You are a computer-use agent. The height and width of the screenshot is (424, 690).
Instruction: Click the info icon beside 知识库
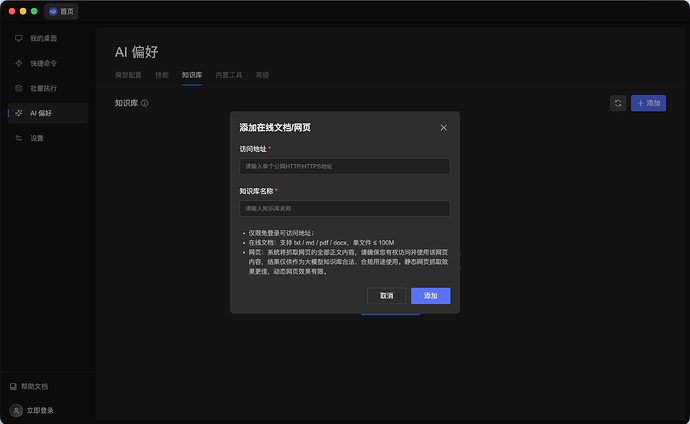144,103
